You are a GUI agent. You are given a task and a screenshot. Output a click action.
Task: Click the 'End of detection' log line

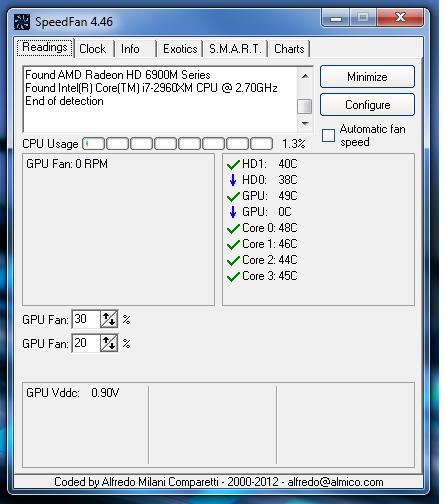click(x=64, y=101)
